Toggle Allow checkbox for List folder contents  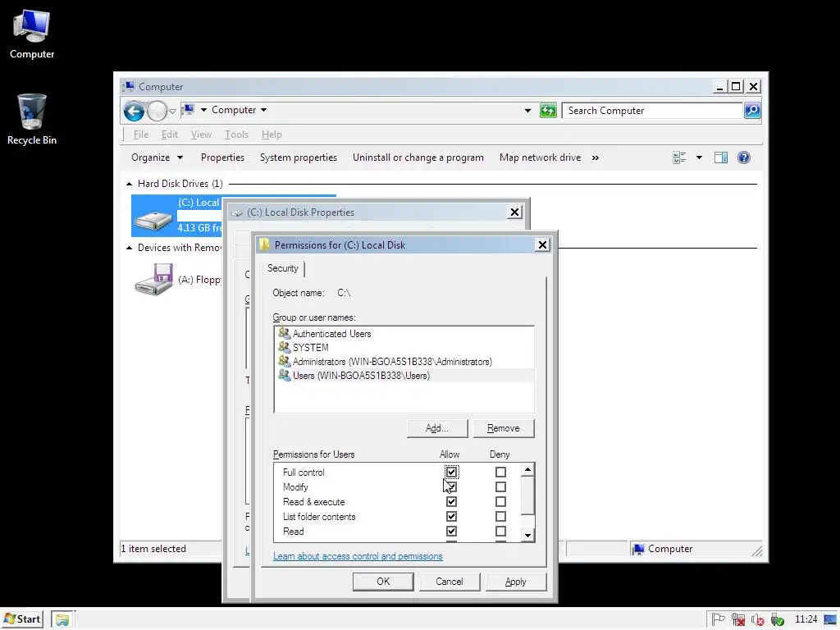tap(452, 517)
